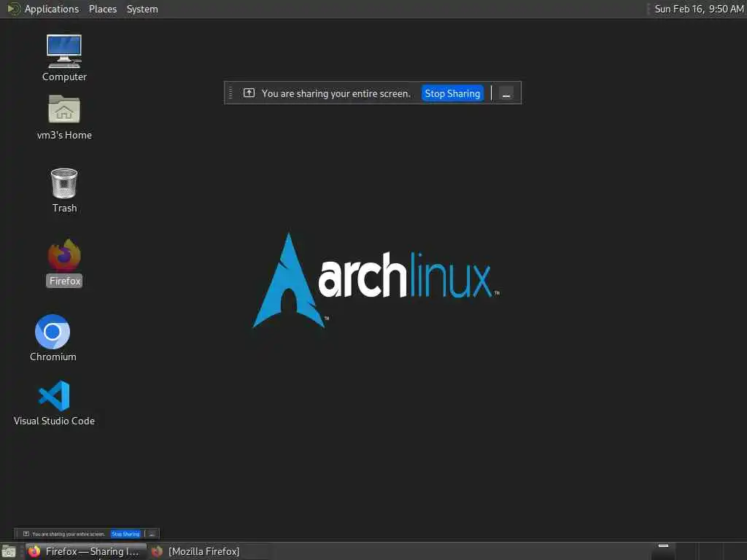The height and width of the screenshot is (560, 747).
Task: Minimize the screen sharing indicator bar
Action: click(x=506, y=93)
